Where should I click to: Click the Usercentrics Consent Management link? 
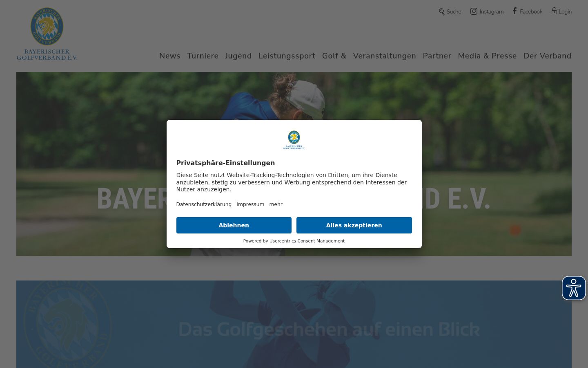[307, 241]
